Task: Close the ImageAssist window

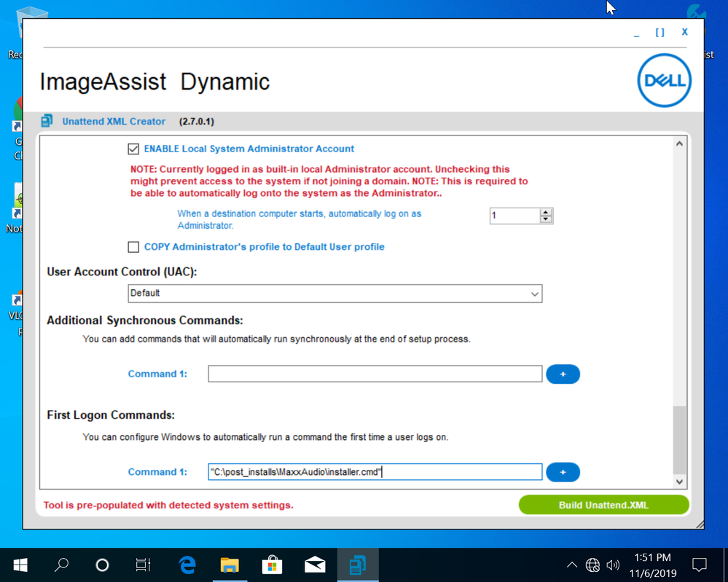Action: click(x=684, y=32)
